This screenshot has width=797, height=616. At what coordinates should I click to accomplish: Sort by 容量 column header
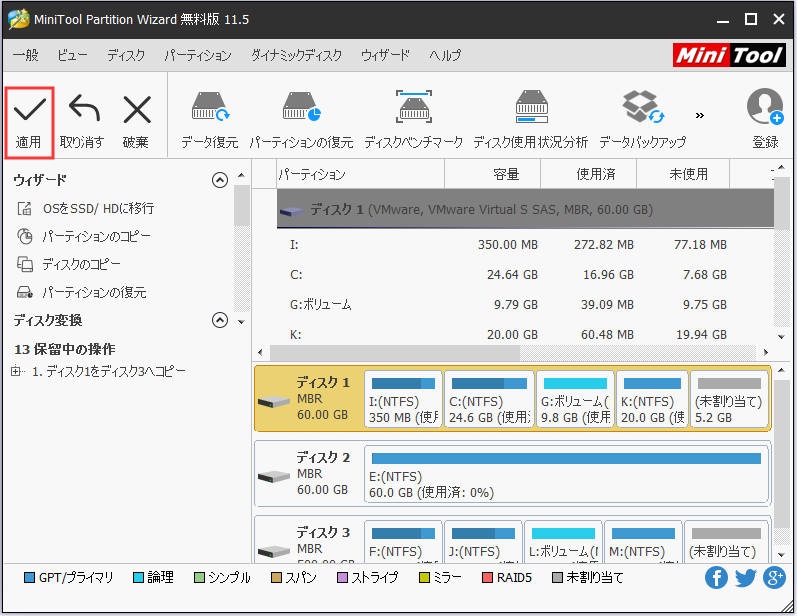pyautogui.click(x=493, y=174)
